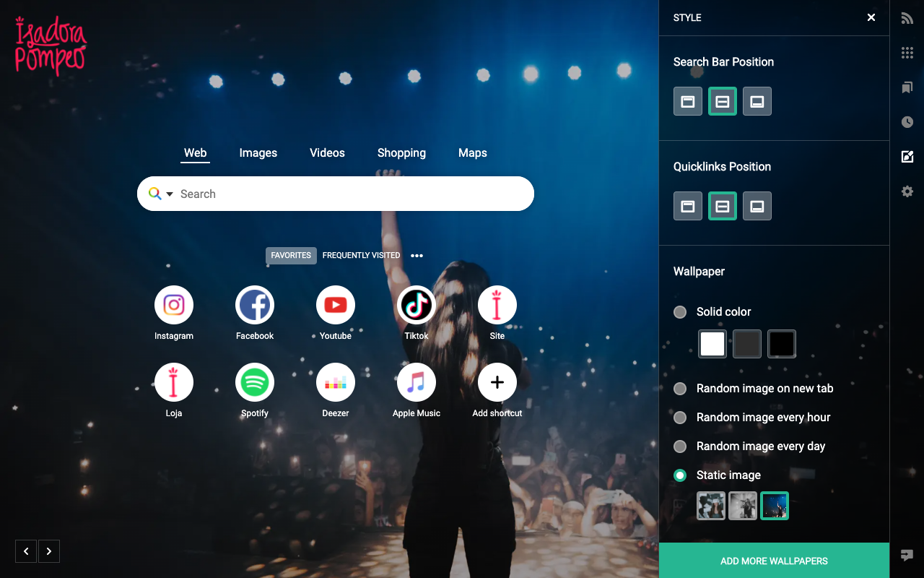Open the Youtube shortcut
Screen dimensions: 924x578
[336, 305]
